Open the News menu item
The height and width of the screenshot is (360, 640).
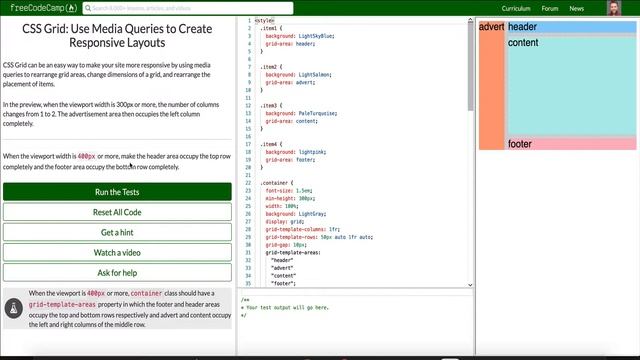pos(576,8)
